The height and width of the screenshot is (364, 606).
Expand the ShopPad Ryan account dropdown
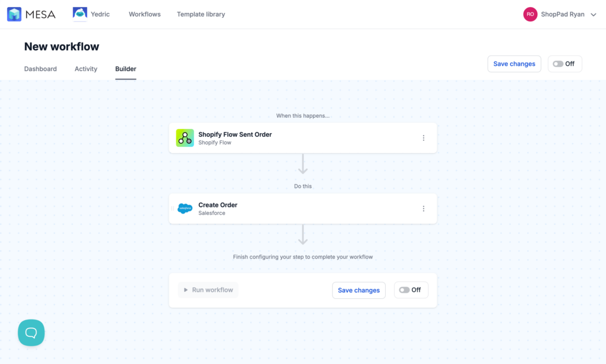tap(594, 15)
